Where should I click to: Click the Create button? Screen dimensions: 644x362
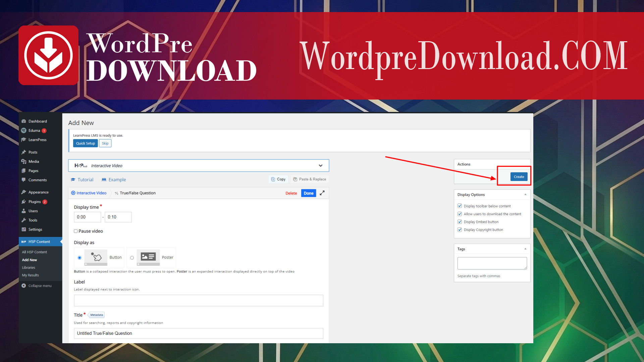pos(519,177)
